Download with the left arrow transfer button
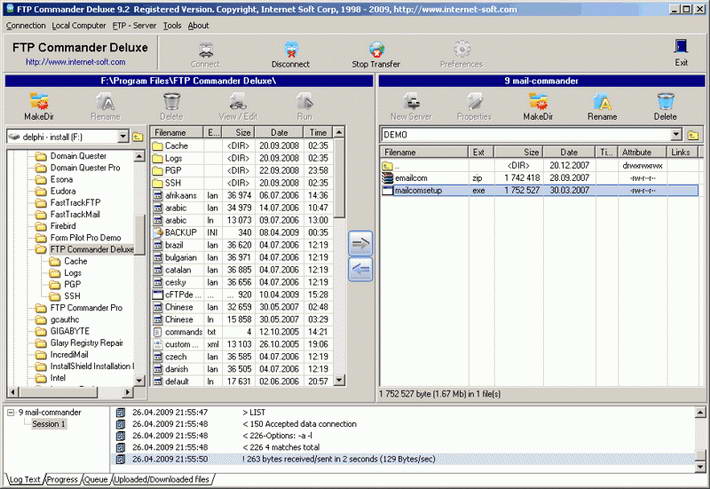 [x=360, y=270]
